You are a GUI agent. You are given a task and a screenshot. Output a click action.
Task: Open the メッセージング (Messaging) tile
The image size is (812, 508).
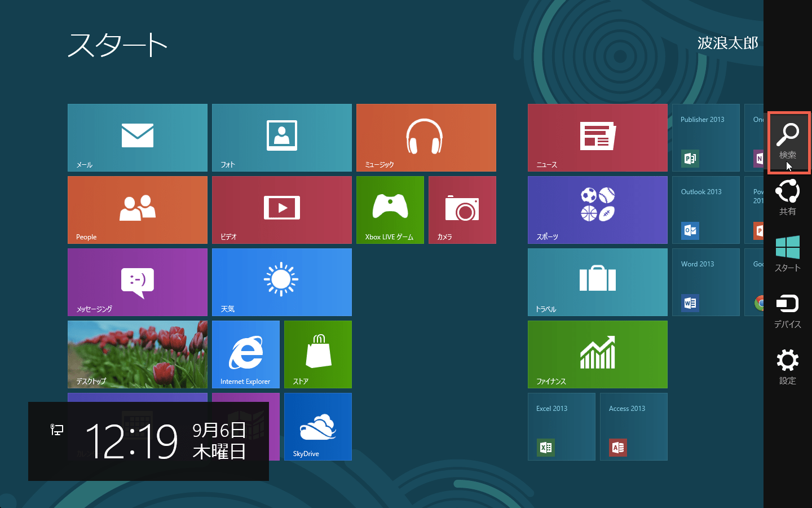click(138, 282)
